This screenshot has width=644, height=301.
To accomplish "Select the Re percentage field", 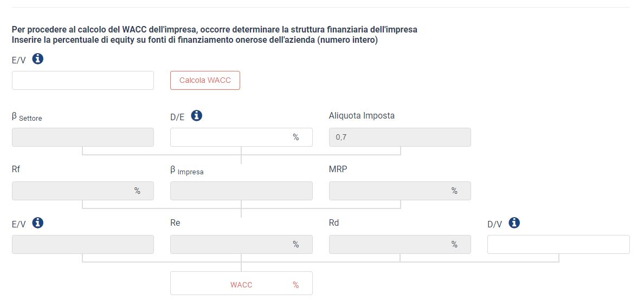I will [242, 244].
